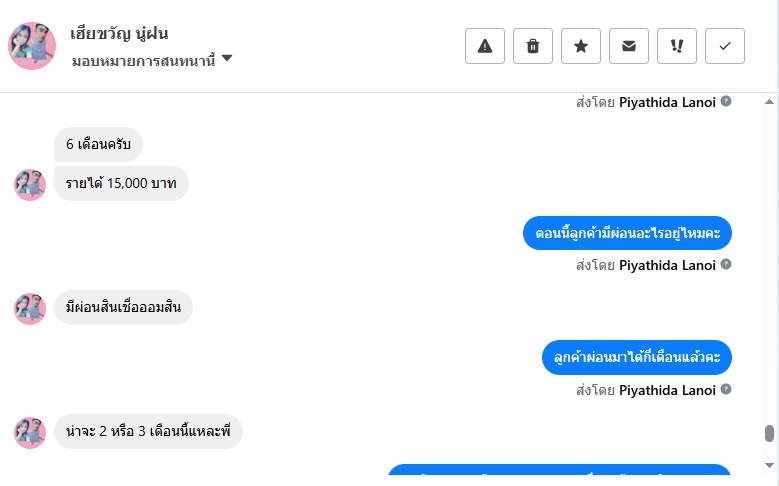The width and height of the screenshot is (779, 486).
Task: Click the scrollbar down arrow
Action: pyautogui.click(x=769, y=466)
